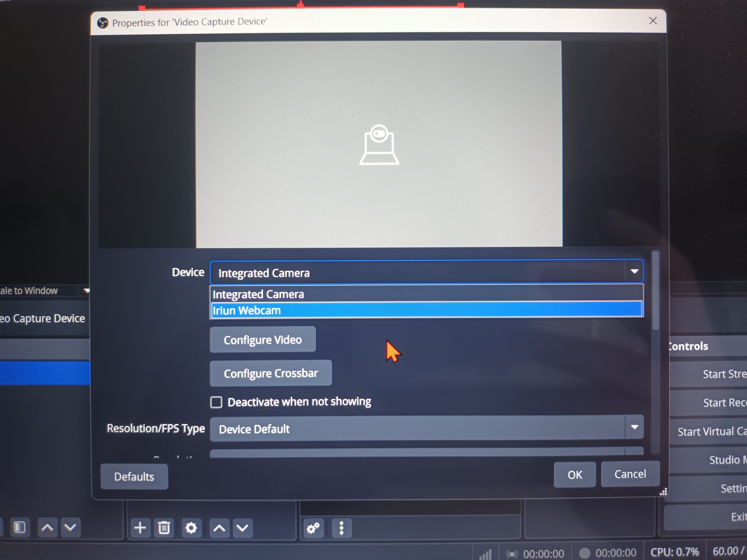This screenshot has height=560, width=747.
Task: Enable Deactivate when not showing checkbox
Action: tap(216, 402)
